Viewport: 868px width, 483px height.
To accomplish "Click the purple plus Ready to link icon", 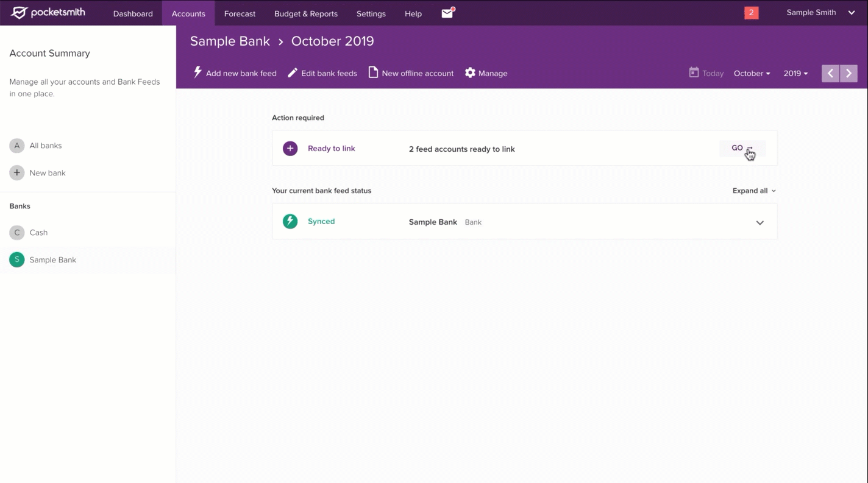I will [x=290, y=149].
